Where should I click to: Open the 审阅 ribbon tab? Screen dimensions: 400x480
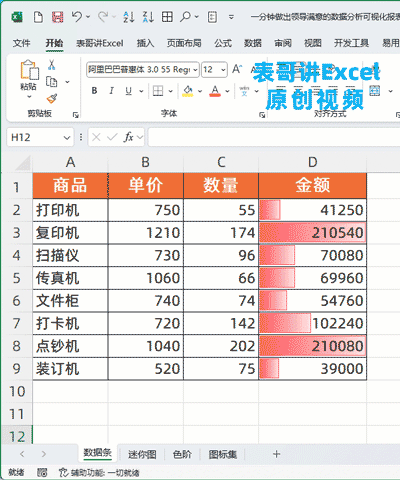coord(283,43)
